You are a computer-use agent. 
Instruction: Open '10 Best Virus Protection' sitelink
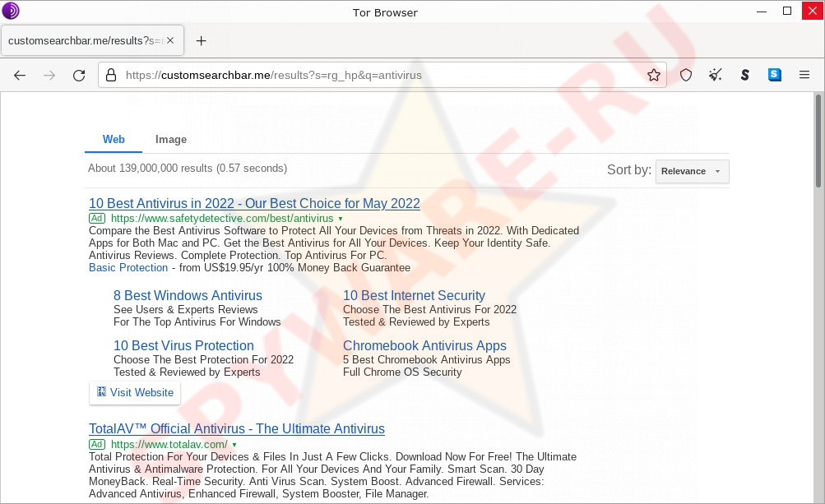tap(183, 345)
